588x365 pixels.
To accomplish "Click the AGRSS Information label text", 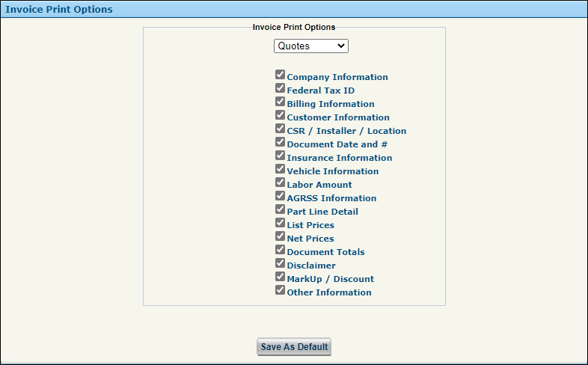I will pyautogui.click(x=331, y=198).
